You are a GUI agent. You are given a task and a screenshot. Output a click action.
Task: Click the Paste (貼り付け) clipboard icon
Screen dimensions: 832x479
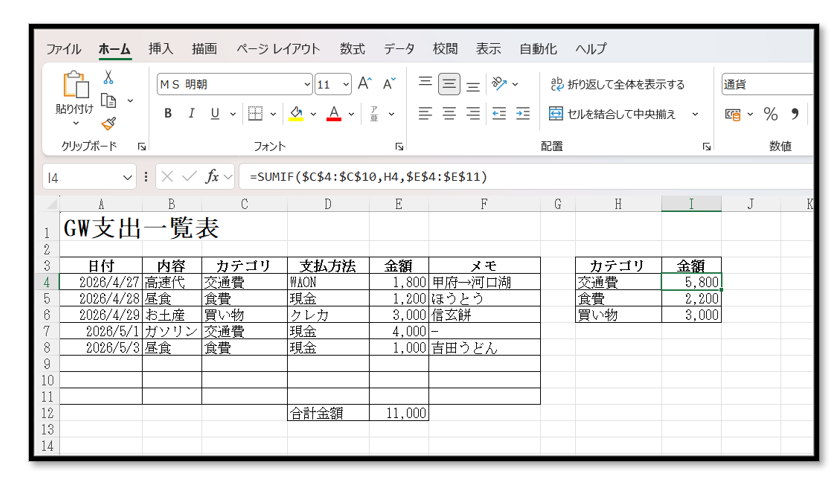tap(75, 85)
